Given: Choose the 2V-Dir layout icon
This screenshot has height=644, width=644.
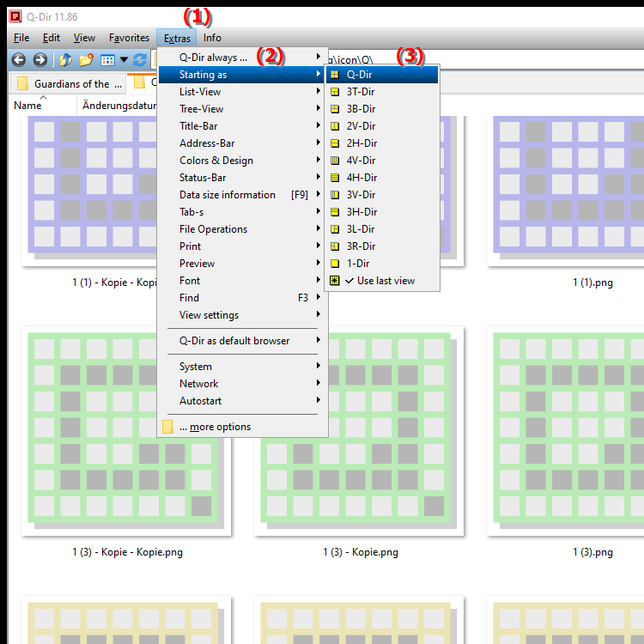Looking at the screenshot, I should (x=335, y=126).
